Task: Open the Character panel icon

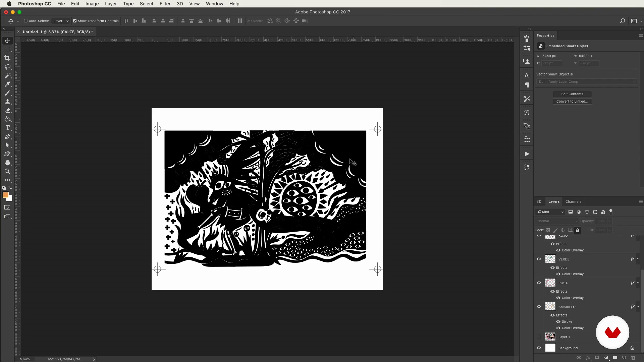Action: (x=527, y=75)
